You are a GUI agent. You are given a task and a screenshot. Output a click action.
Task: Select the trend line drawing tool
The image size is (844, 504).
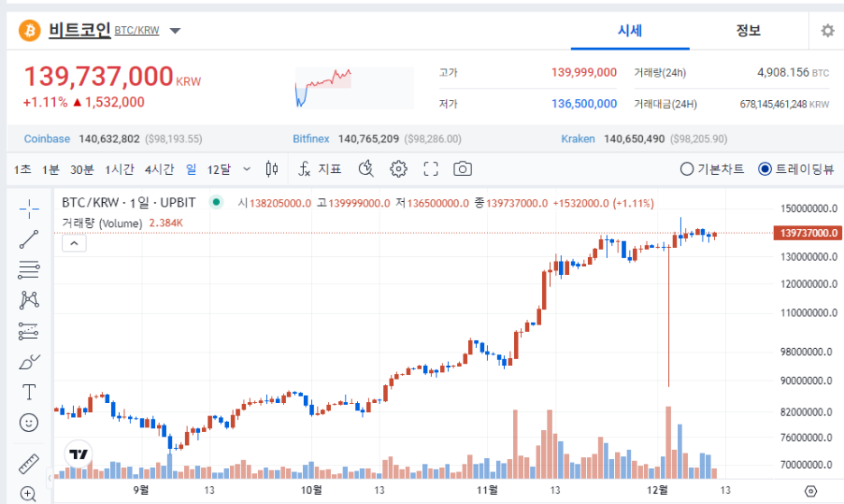click(x=29, y=239)
